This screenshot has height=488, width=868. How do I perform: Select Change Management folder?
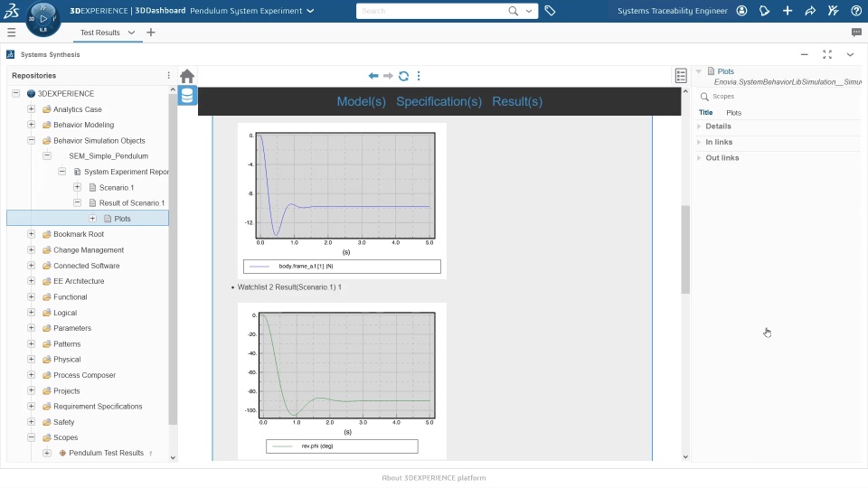(x=89, y=250)
